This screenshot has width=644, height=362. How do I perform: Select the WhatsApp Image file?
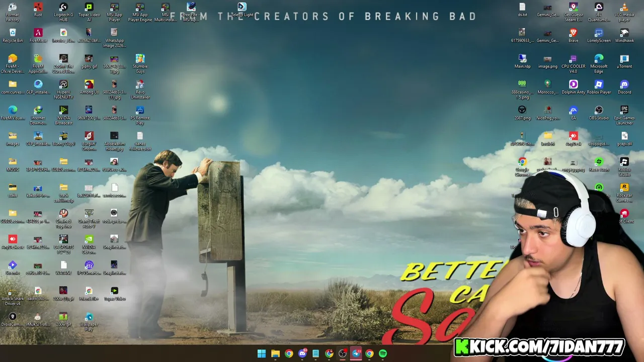pos(114,38)
